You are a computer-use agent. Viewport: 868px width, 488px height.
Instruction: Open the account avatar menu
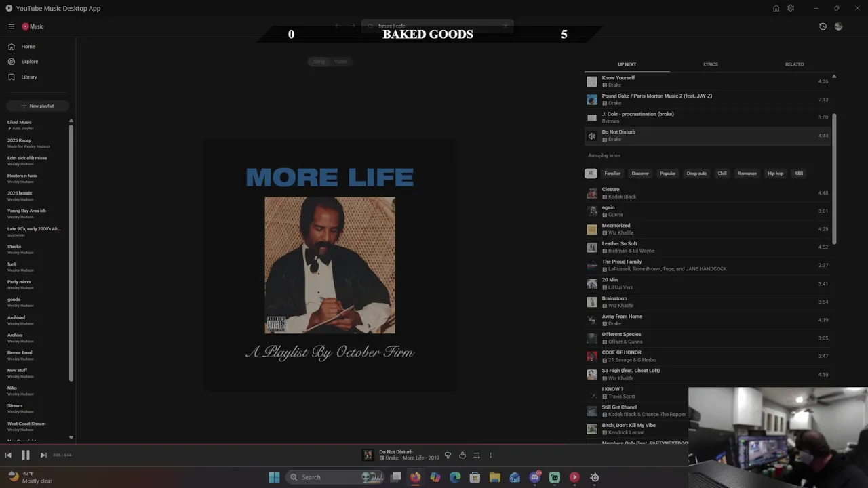(x=839, y=26)
